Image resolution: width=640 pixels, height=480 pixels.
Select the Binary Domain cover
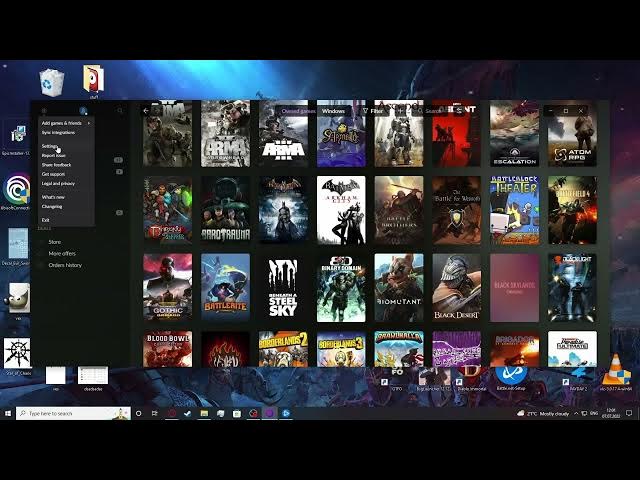(341, 287)
